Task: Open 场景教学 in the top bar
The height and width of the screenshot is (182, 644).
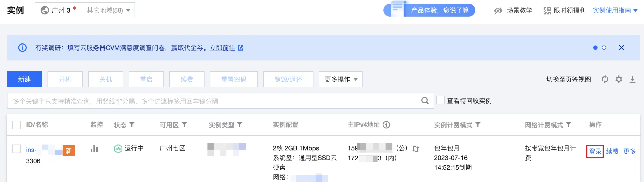Action: [x=513, y=10]
